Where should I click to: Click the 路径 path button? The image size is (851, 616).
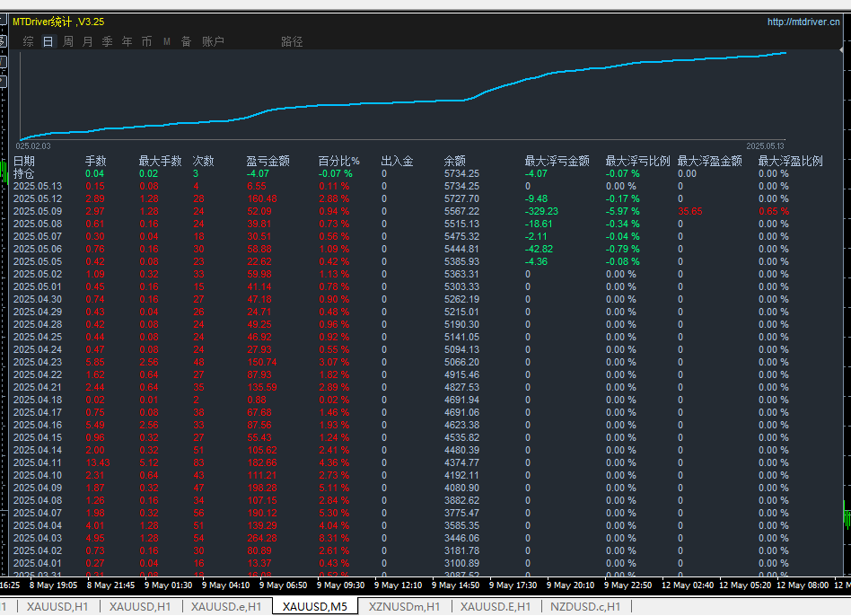pyautogui.click(x=292, y=41)
